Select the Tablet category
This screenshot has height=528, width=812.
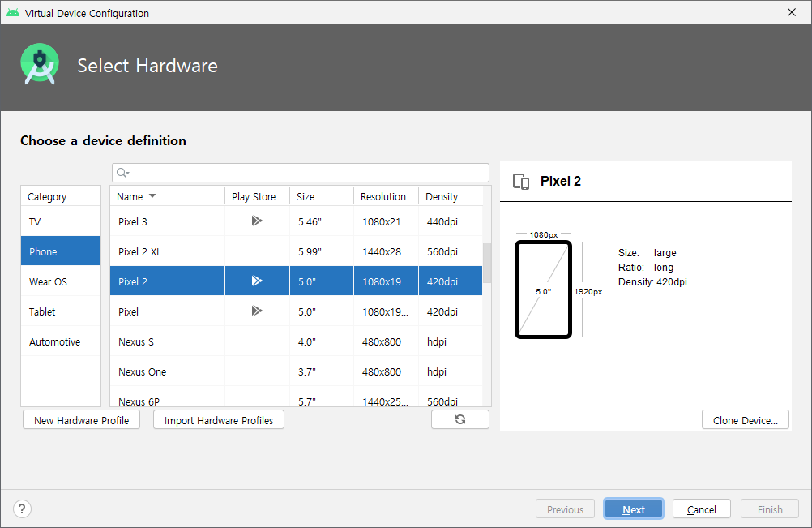click(61, 311)
